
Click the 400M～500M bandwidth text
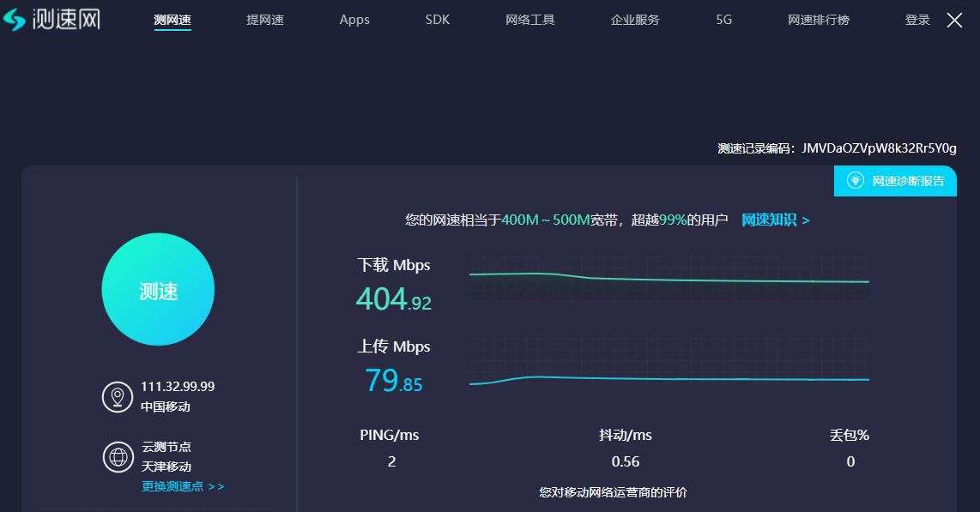tap(546, 220)
